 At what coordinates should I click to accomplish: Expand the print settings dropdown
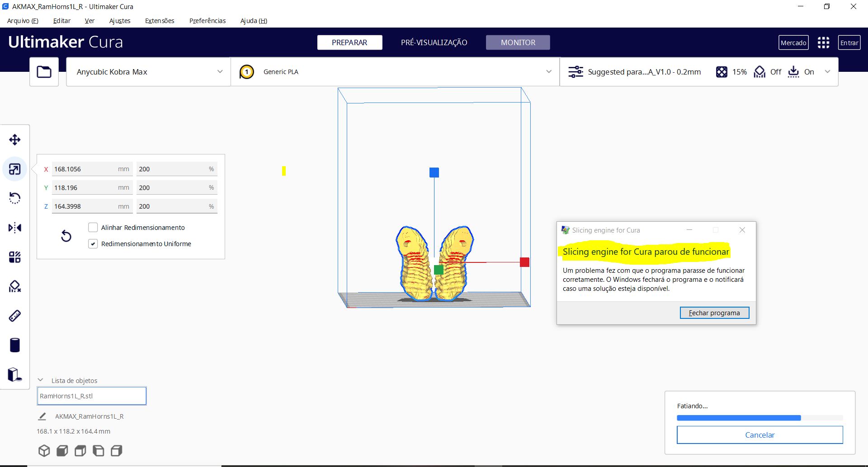pos(828,71)
